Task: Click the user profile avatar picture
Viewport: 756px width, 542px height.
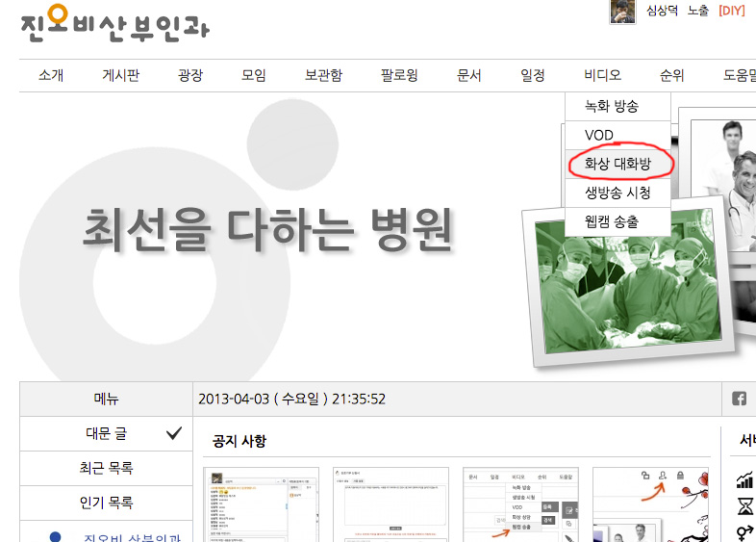Action: coord(622,12)
